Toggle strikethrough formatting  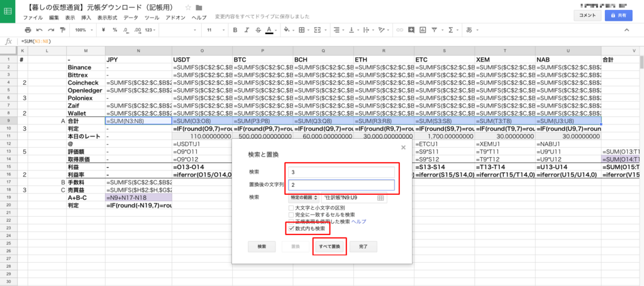point(258,30)
